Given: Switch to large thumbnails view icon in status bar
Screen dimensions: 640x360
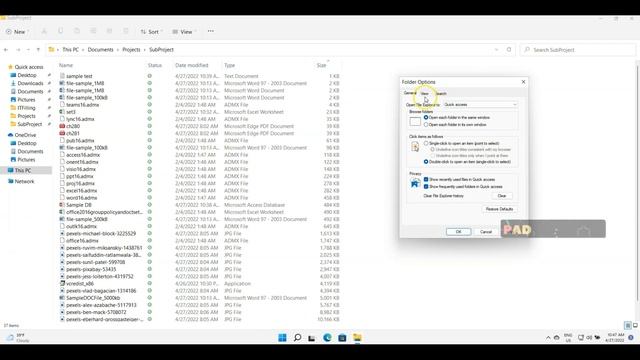Looking at the screenshot, I should click(x=636, y=325).
